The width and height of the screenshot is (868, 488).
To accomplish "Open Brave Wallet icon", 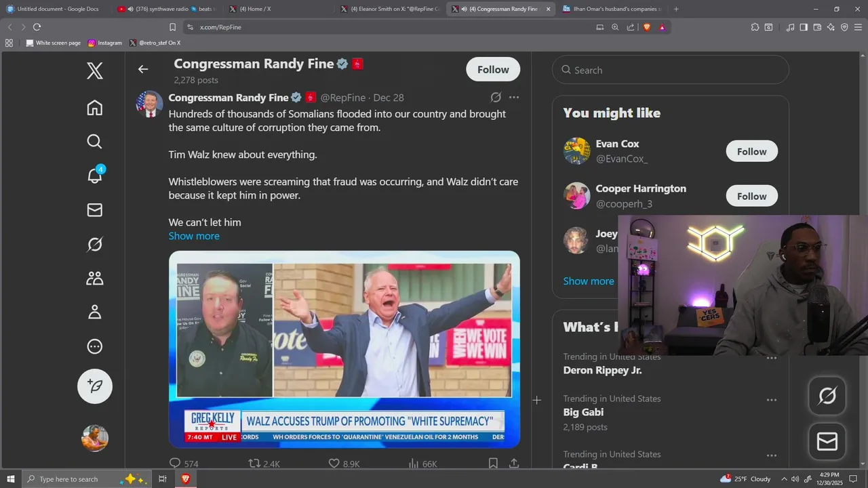I will 817,27.
